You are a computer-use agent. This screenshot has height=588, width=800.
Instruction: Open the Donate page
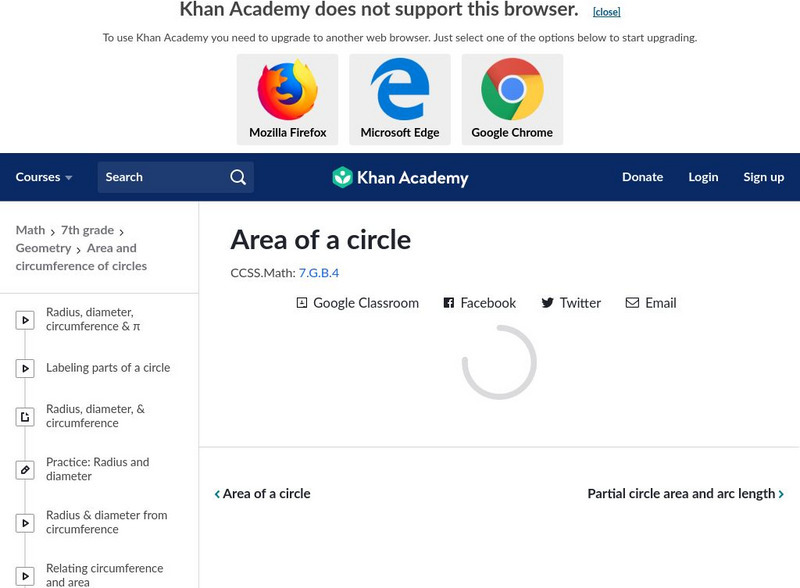[642, 177]
